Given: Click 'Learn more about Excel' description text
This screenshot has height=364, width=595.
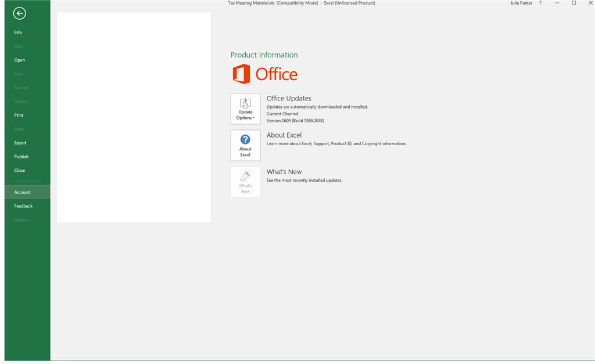Looking at the screenshot, I should coord(336,144).
